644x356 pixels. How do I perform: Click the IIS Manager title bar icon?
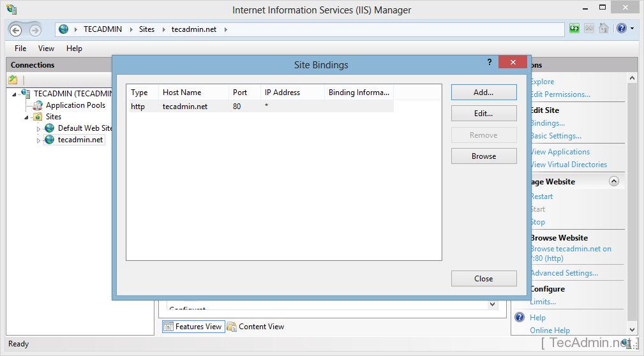(x=12, y=9)
